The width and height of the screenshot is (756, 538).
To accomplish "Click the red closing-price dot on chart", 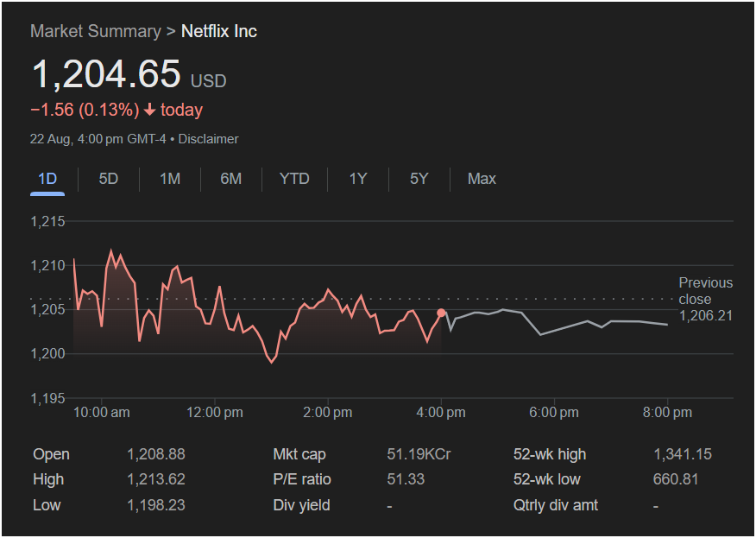I will pyautogui.click(x=441, y=313).
